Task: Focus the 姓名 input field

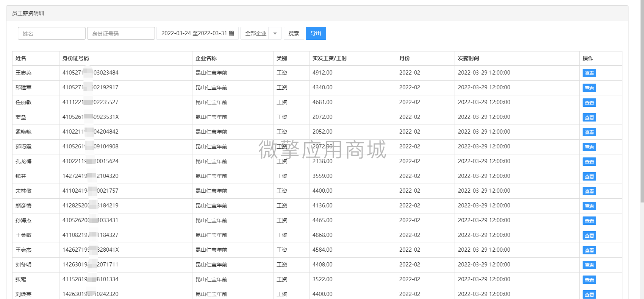Action: [52, 33]
